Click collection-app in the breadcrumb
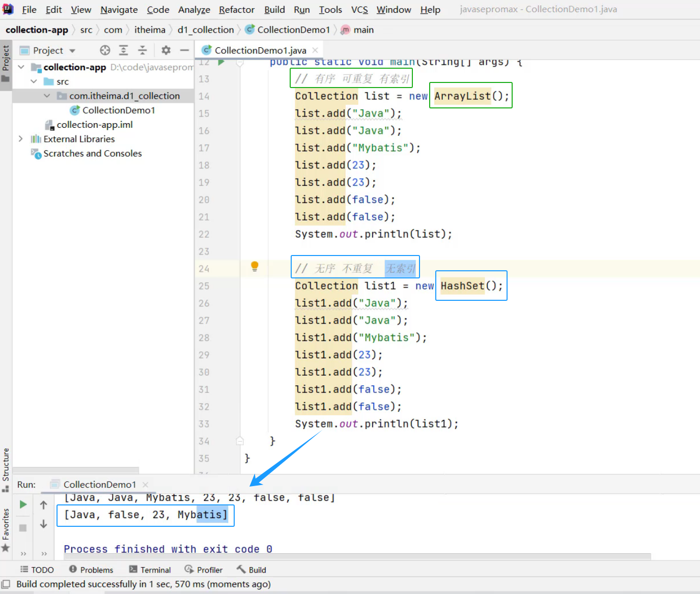700x594 pixels. [x=37, y=30]
